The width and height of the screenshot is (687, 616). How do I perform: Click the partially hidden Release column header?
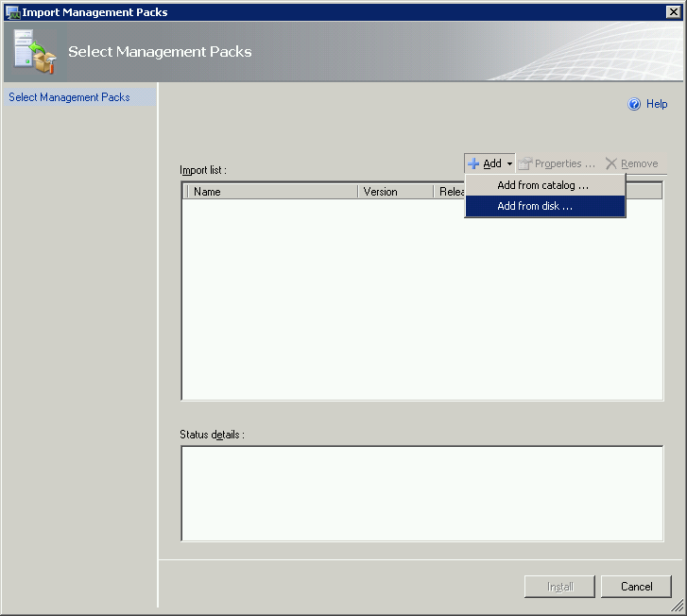pyautogui.click(x=449, y=192)
